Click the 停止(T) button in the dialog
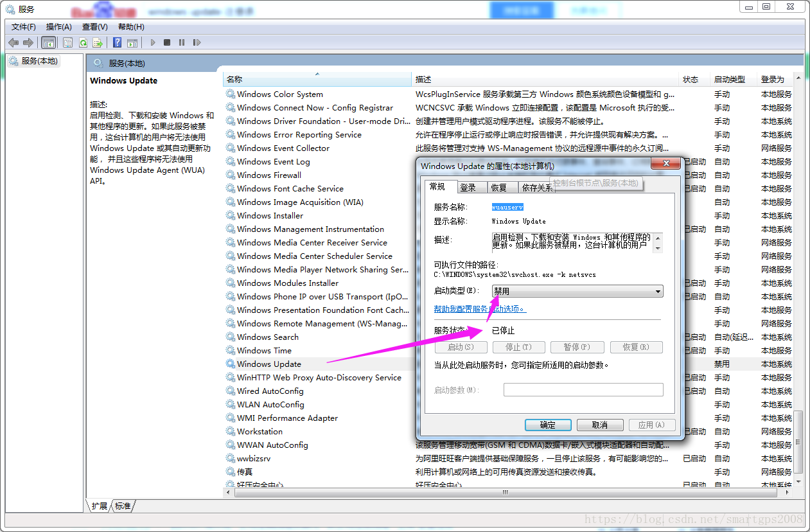 (518, 347)
